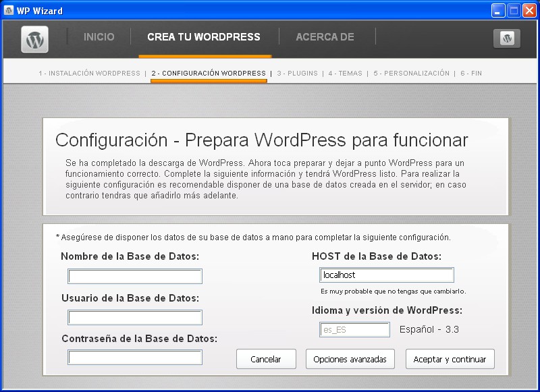Go to step 3 - Plugins
This screenshot has height=392, width=540.
(x=297, y=74)
